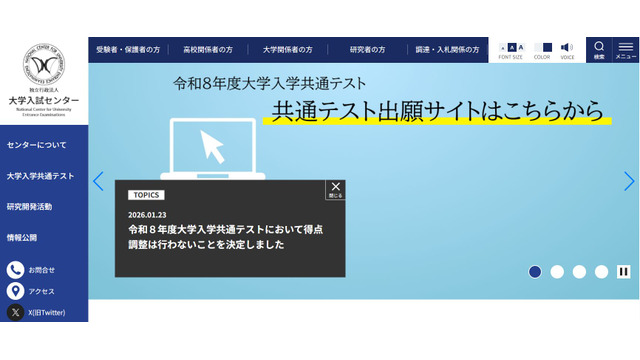The width and height of the screenshot is (640, 360).
Task: Pause the slideshow
Action: click(623, 272)
